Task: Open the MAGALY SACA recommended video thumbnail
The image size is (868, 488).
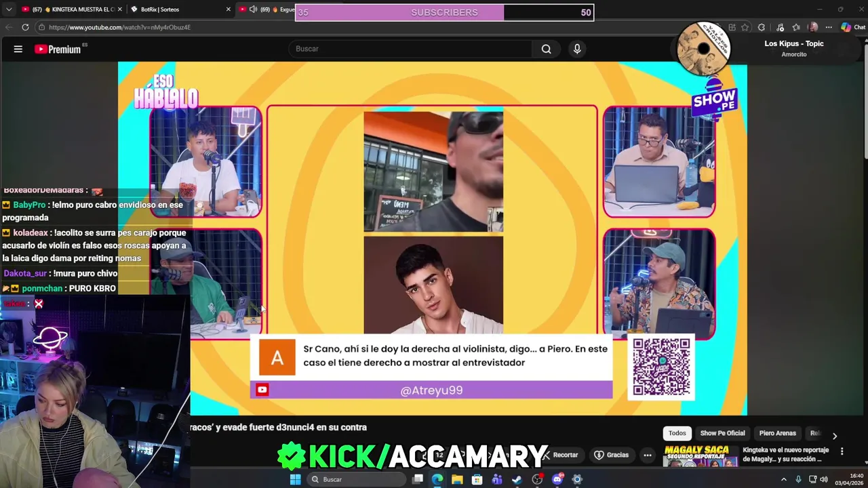Action: 701,455
